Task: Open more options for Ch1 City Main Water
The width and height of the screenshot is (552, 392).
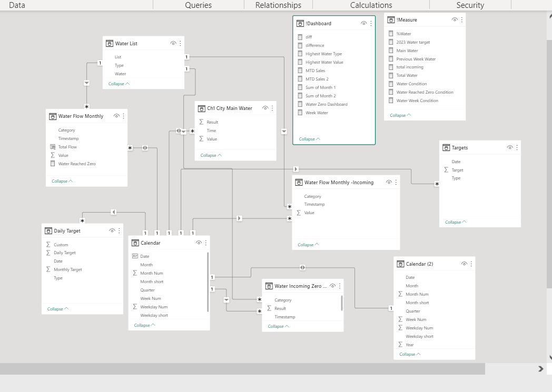Action: click(272, 108)
